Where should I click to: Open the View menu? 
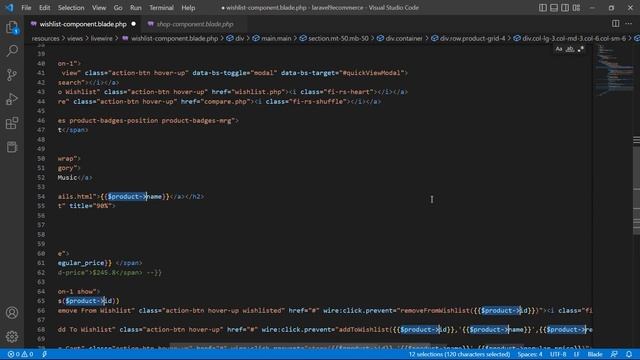tap(99, 8)
